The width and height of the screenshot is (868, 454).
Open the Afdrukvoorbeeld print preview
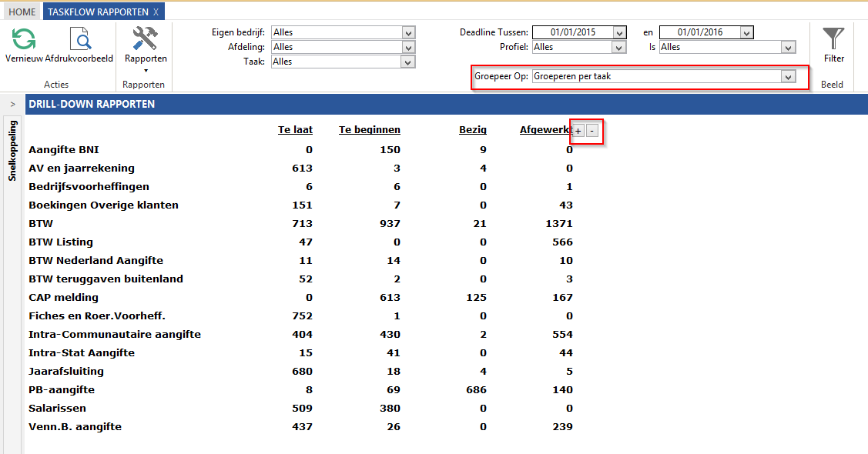click(79, 39)
